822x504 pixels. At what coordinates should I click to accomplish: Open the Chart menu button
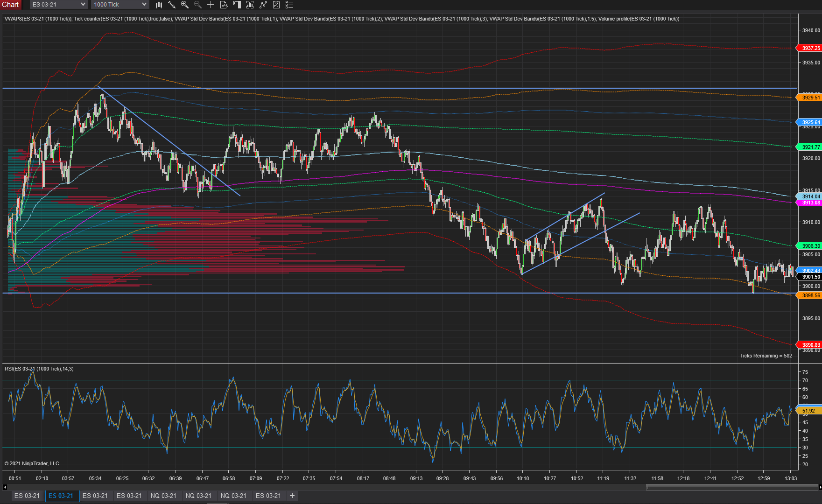pyautogui.click(x=10, y=5)
